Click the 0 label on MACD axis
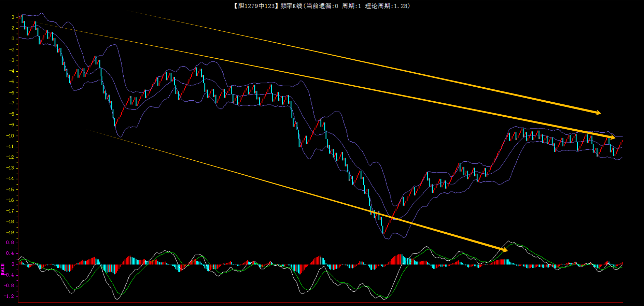The height and width of the screenshot is (306, 644). click(13, 264)
